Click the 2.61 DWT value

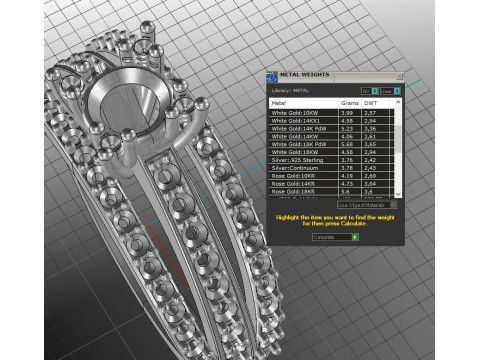(370, 137)
